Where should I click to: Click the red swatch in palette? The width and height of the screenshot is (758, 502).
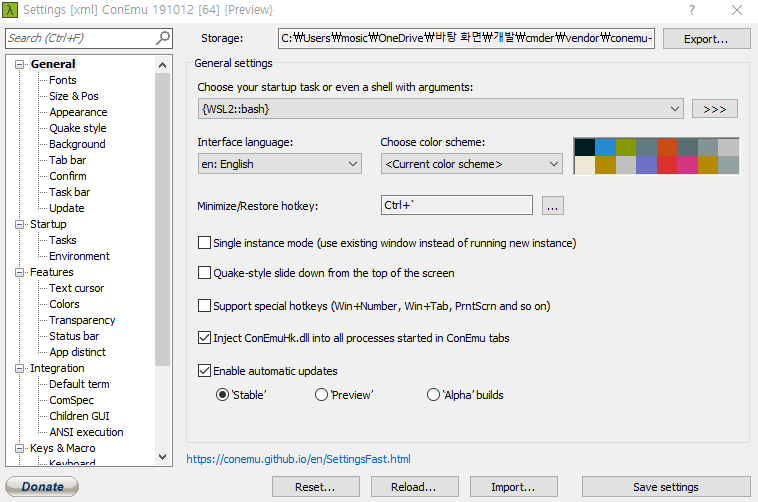click(x=667, y=165)
